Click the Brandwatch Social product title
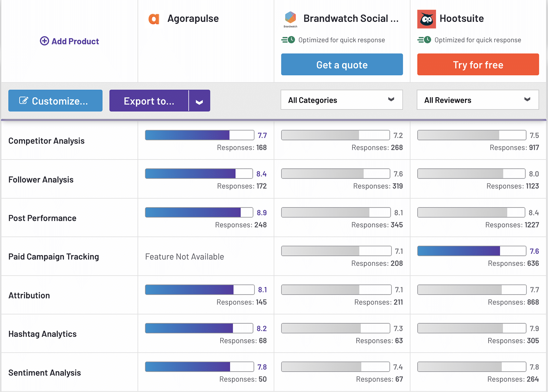Screen dimensions: 548x392 (351, 19)
